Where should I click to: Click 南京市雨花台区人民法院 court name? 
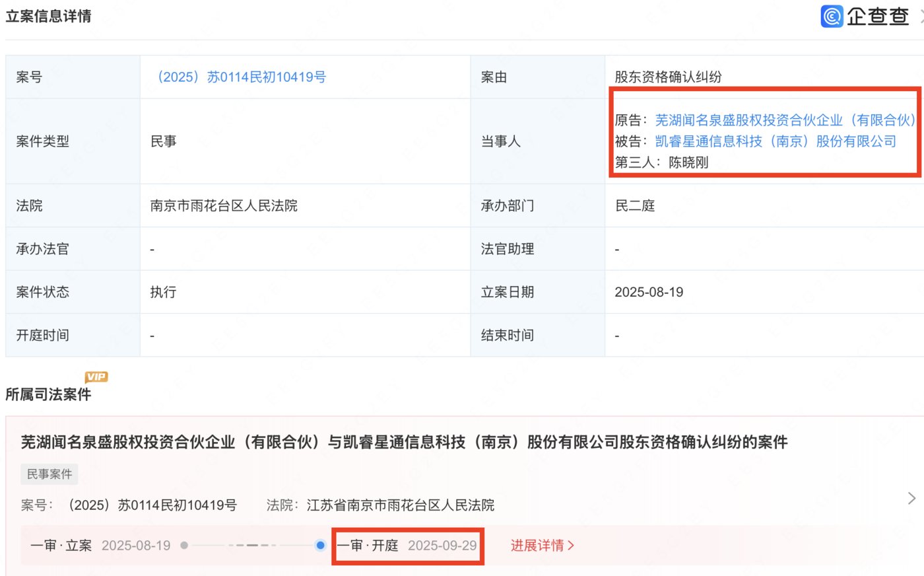(x=224, y=205)
